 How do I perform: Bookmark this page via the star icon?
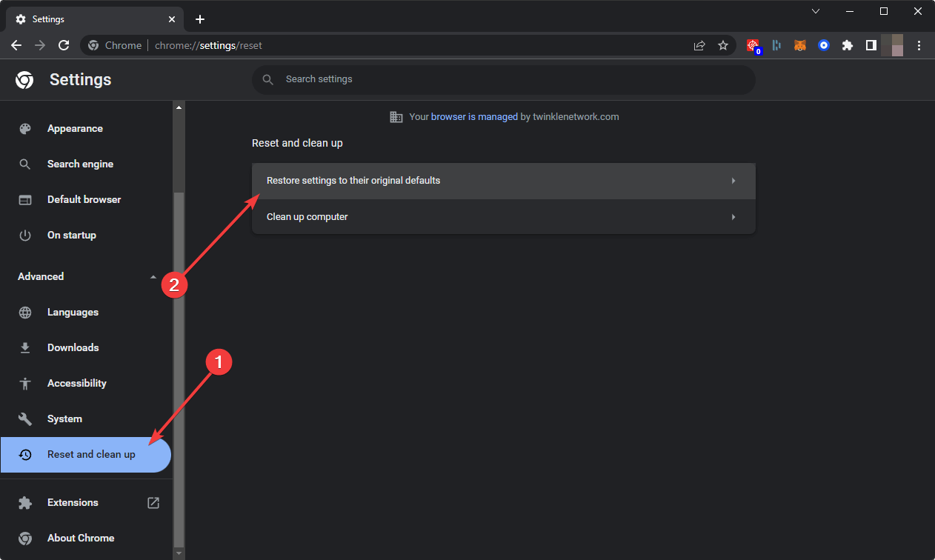723,45
